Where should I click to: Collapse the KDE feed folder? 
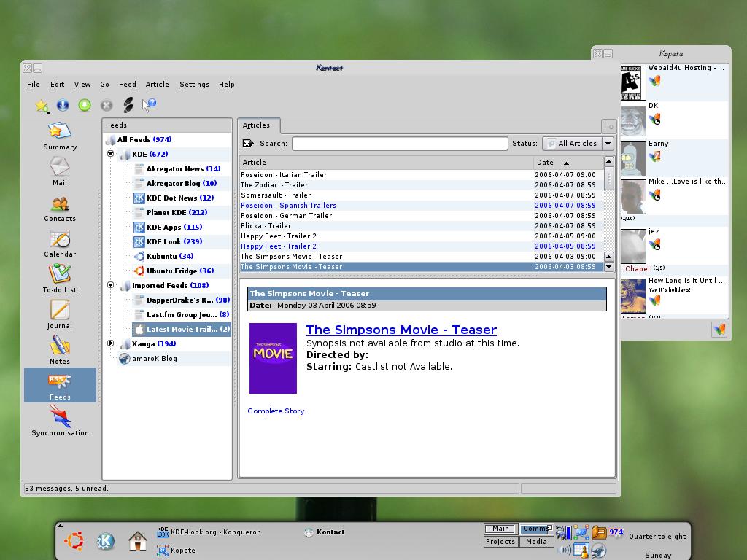pos(111,154)
